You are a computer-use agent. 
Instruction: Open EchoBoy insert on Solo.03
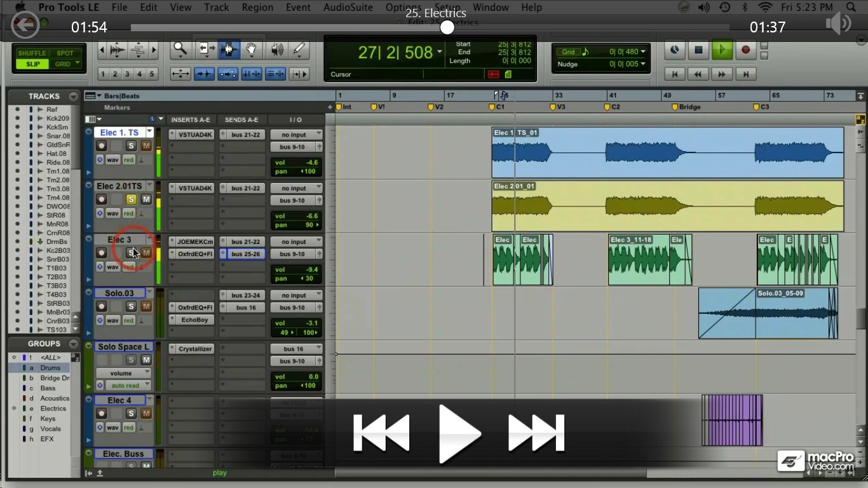(191, 320)
